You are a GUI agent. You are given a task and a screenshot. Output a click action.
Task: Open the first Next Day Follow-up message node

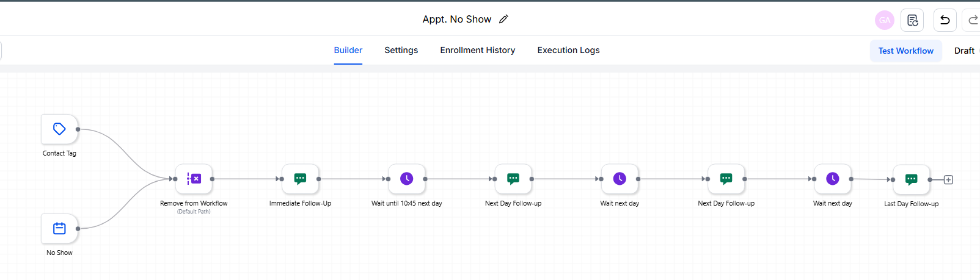[x=513, y=179]
